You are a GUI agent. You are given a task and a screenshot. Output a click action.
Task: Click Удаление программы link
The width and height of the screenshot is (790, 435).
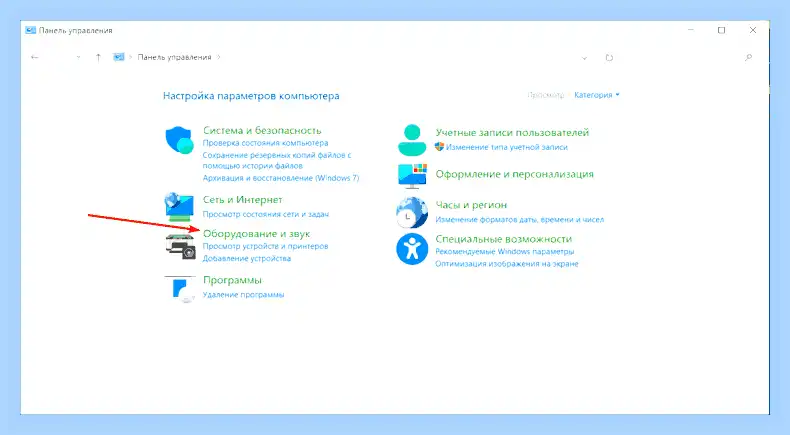[243, 295]
